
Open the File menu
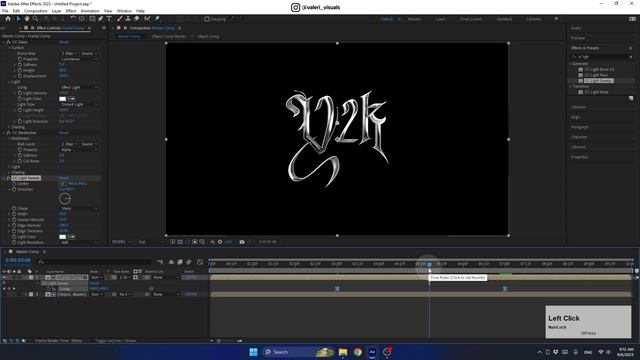point(5,11)
